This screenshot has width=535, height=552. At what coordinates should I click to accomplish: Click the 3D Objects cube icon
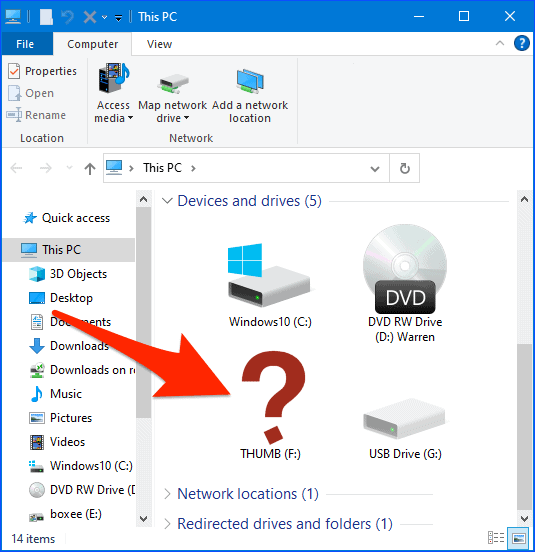point(37,274)
